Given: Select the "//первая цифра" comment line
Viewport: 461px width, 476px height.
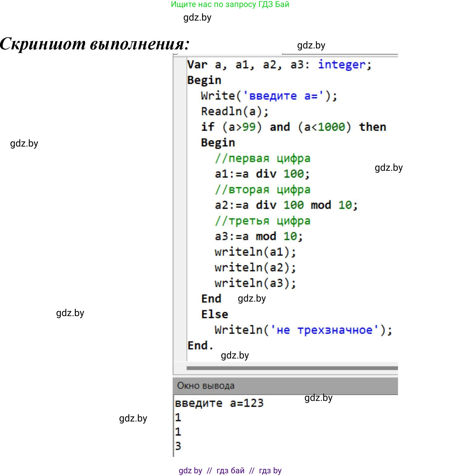Looking at the screenshot, I should click(262, 158).
